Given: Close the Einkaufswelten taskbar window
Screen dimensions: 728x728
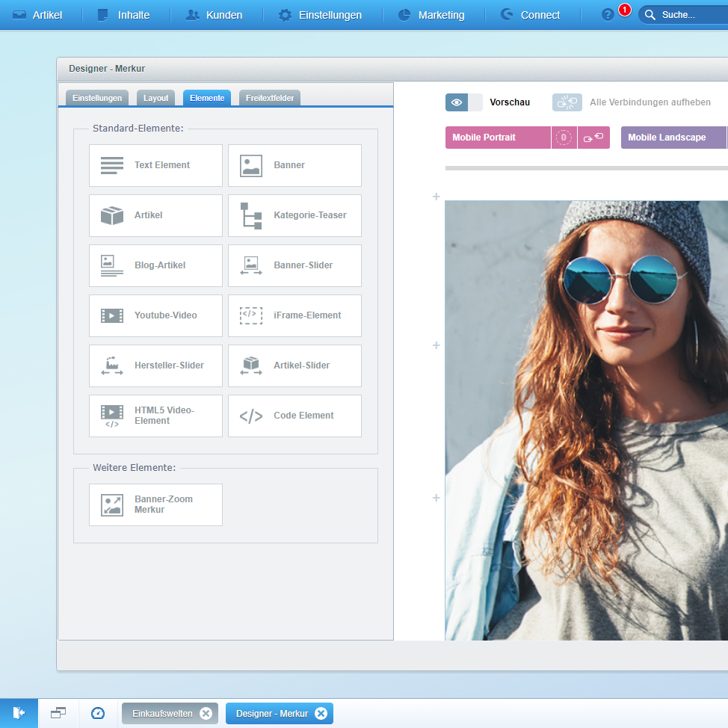Looking at the screenshot, I should coord(206,714).
